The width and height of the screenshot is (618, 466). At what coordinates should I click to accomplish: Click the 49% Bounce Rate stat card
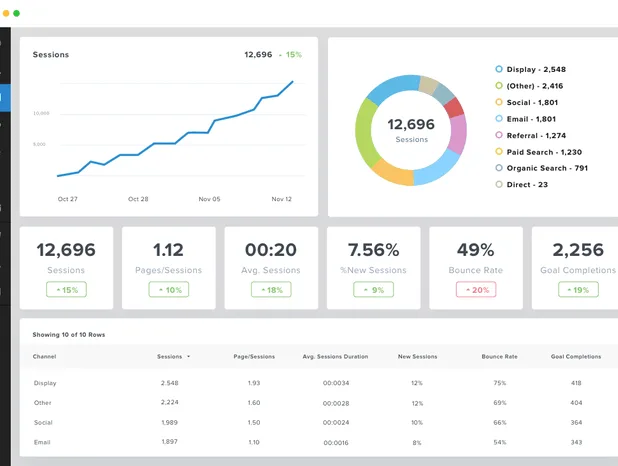pyautogui.click(x=476, y=268)
